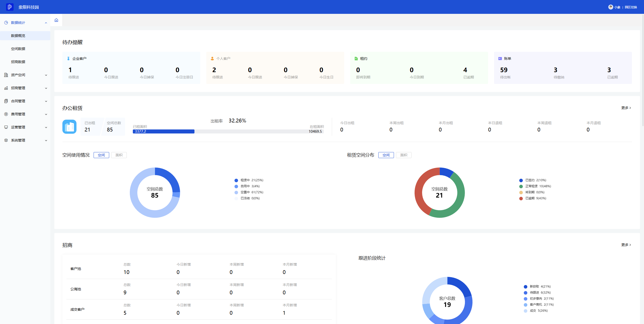Viewport: 644px width, 324px height.
Task: Click the 资产空间 building icon
Action: [x=6, y=75]
